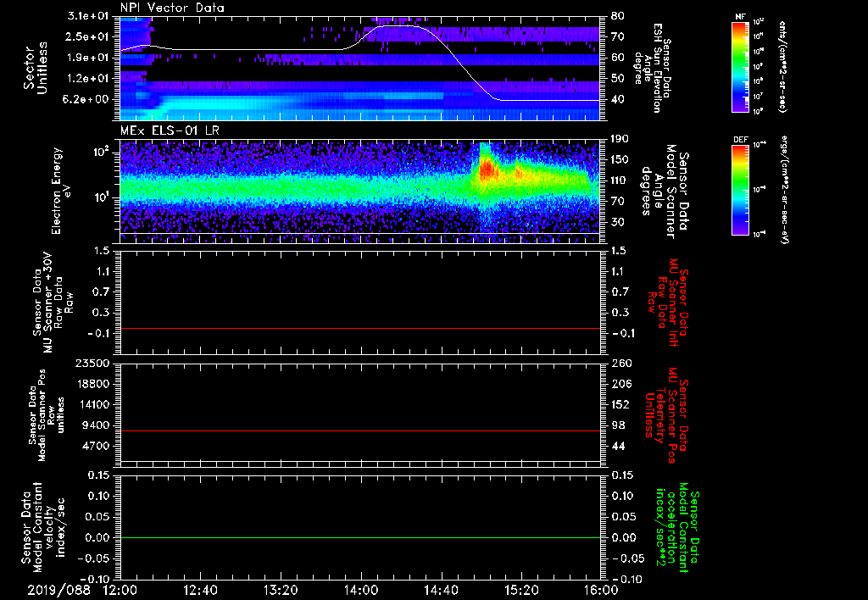Click the "60" sun elevation tick value
This screenshot has width=868, height=600.
[x=618, y=58]
